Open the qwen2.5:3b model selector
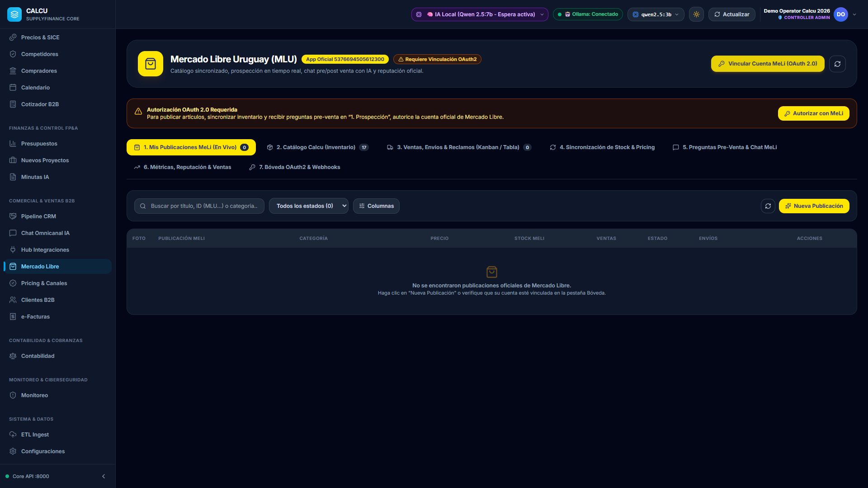868x488 pixels. click(x=656, y=14)
